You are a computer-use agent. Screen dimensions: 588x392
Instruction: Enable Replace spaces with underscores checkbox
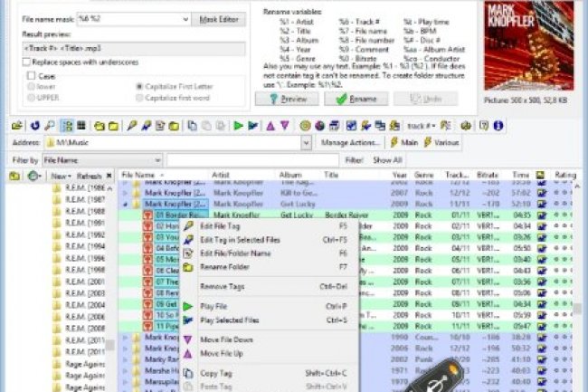click(x=24, y=62)
